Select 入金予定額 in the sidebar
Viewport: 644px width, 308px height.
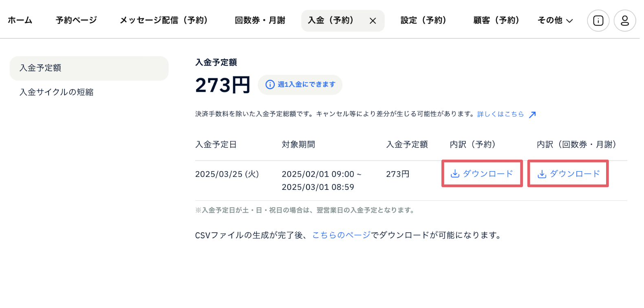point(89,68)
